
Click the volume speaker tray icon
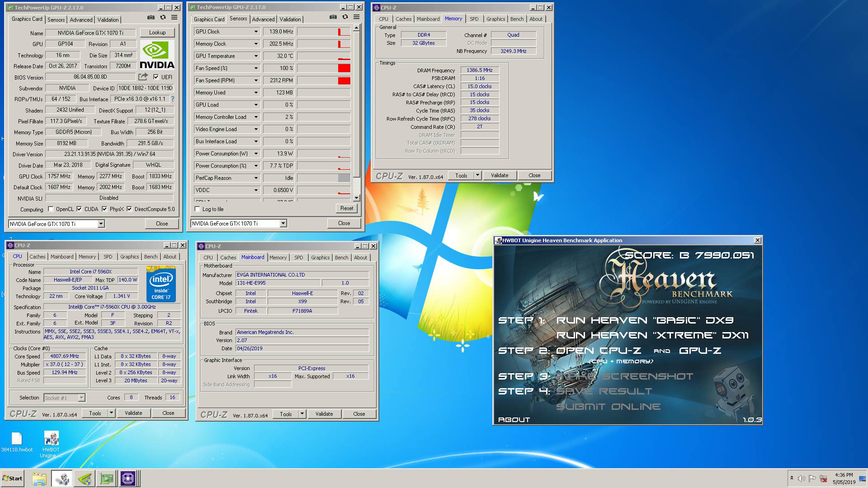click(802, 479)
